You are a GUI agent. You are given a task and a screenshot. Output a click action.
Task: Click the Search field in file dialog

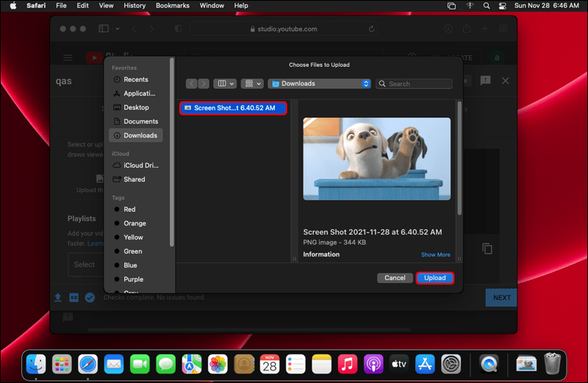414,84
